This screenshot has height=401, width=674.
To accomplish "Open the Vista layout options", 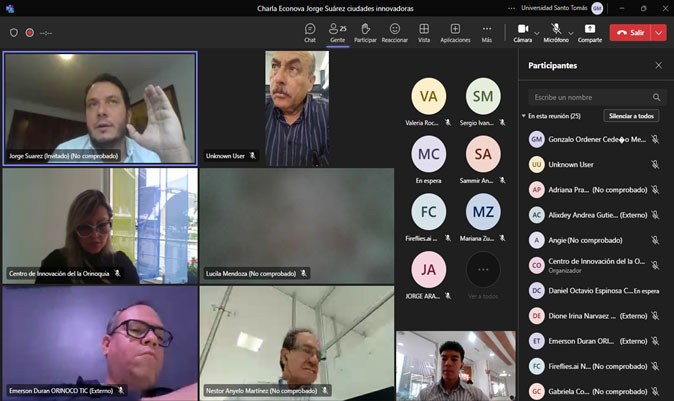I will point(424,32).
